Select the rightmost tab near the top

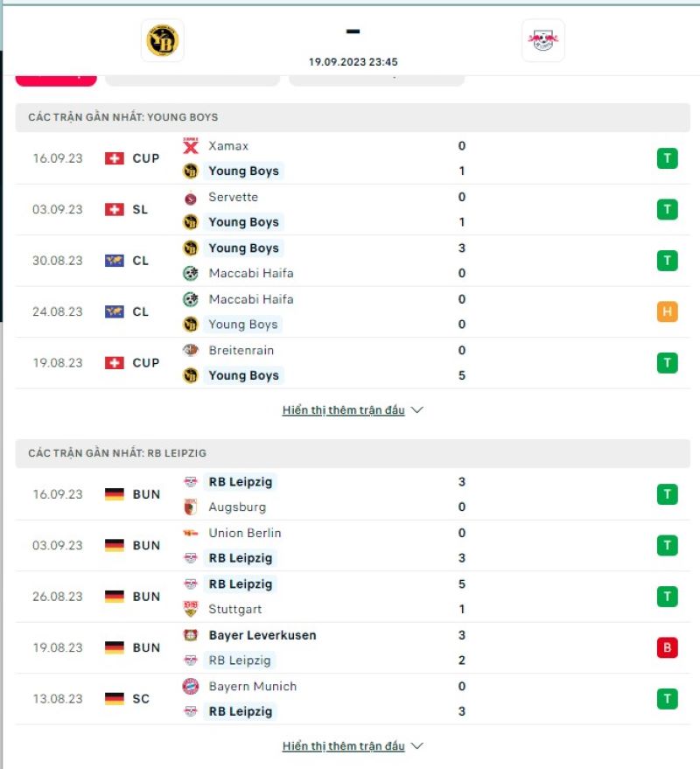coord(376,75)
